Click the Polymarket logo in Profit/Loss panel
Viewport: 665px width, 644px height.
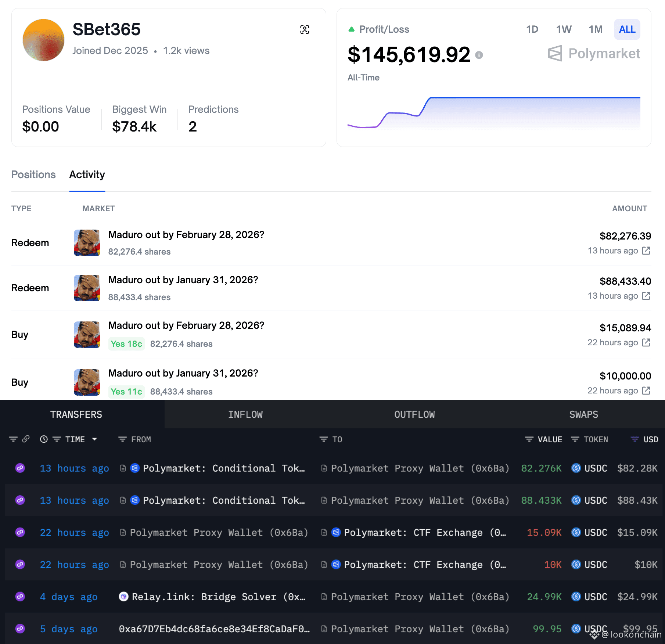coord(594,54)
